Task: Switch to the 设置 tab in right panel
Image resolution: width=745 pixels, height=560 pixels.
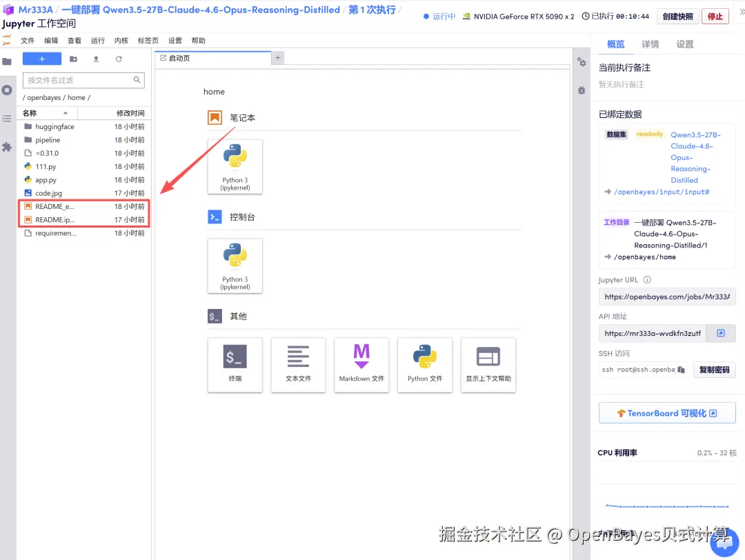Action: pyautogui.click(x=685, y=44)
